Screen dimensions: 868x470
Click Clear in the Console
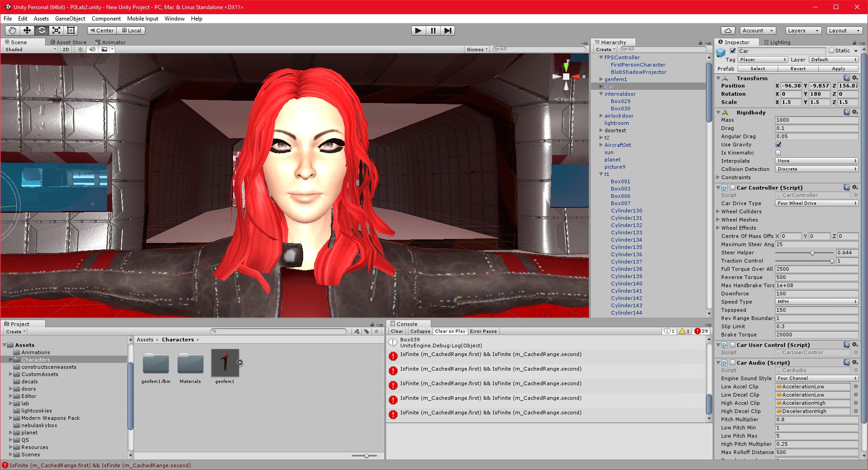pyautogui.click(x=397, y=331)
